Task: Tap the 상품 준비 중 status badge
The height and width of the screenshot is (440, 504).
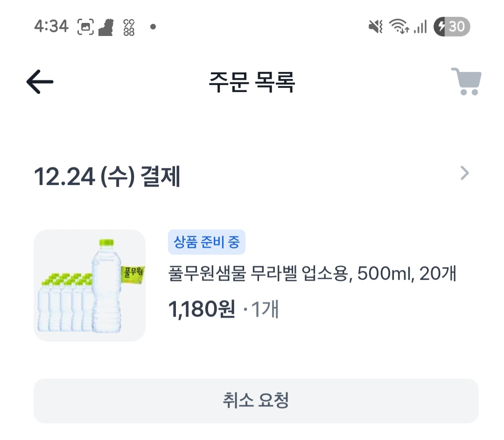Action: pos(206,242)
